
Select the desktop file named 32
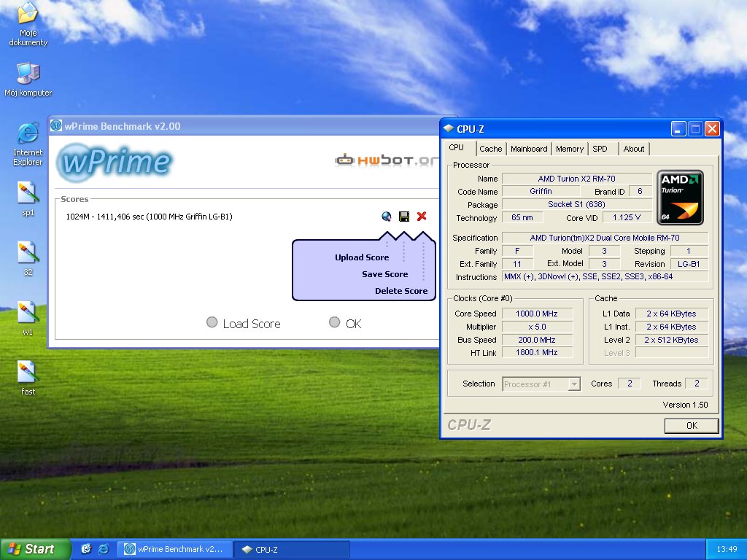tap(28, 259)
